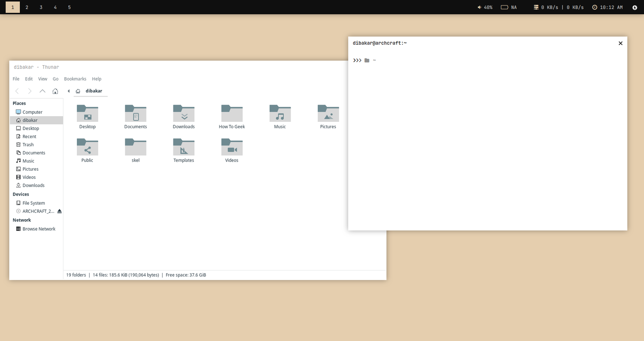Click the clock icon in top bar
The image size is (644, 341).
[595, 7]
